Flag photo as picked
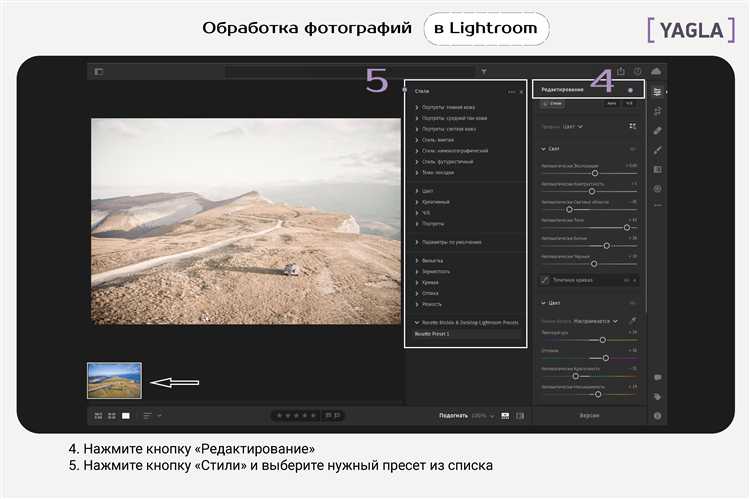 coord(328,415)
